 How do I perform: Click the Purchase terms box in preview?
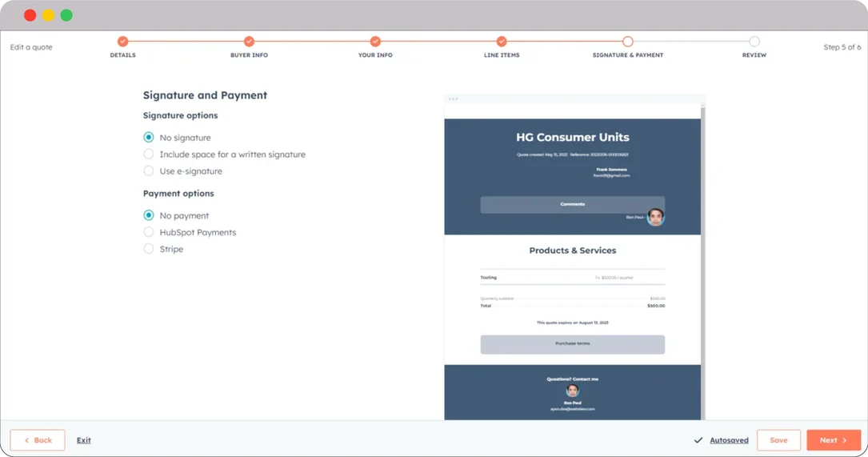point(572,344)
